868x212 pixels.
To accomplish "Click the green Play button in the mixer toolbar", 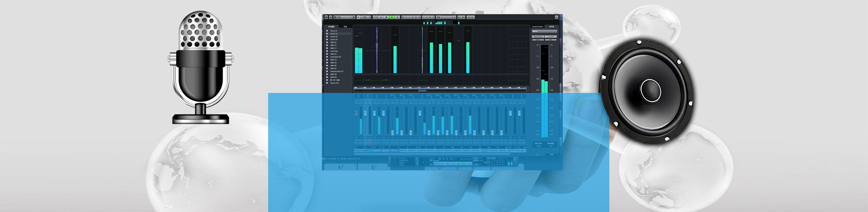I will (x=392, y=17).
